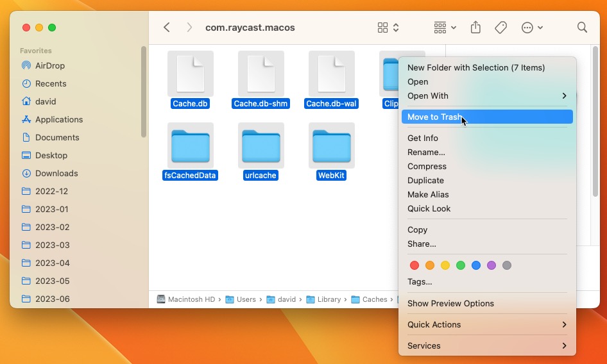Select the WebKit folder icon

331,145
